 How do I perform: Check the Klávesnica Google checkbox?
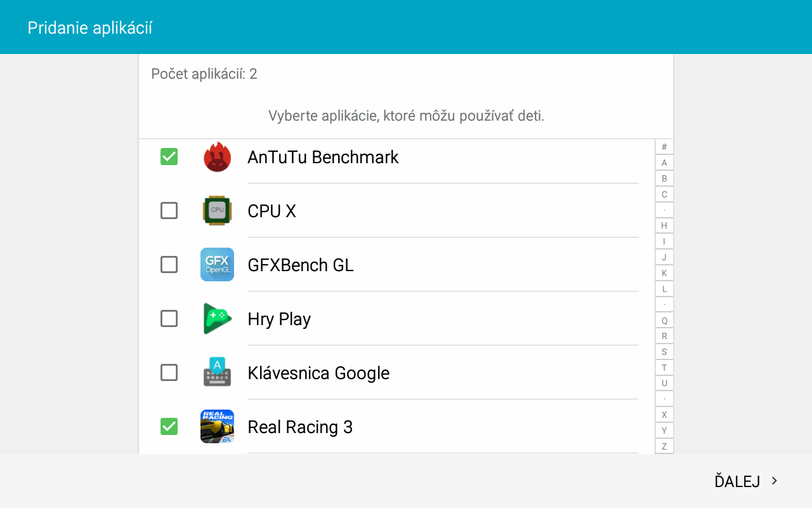(169, 373)
